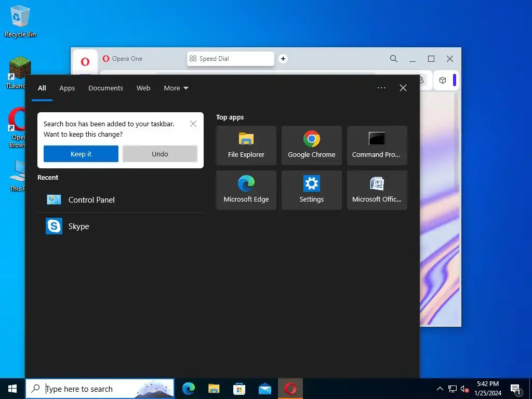Open Microsoft Store from the taskbar
The width and height of the screenshot is (532, 399).
[239, 389]
